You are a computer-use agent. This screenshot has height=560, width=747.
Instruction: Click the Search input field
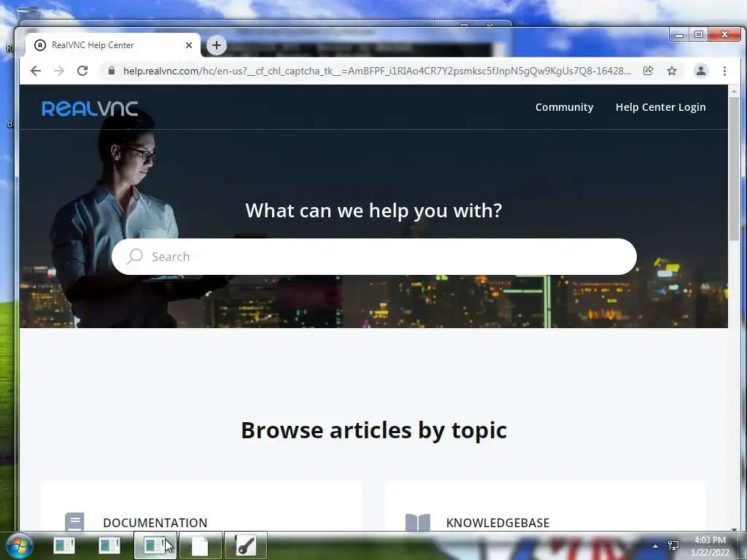pyautogui.click(x=374, y=257)
